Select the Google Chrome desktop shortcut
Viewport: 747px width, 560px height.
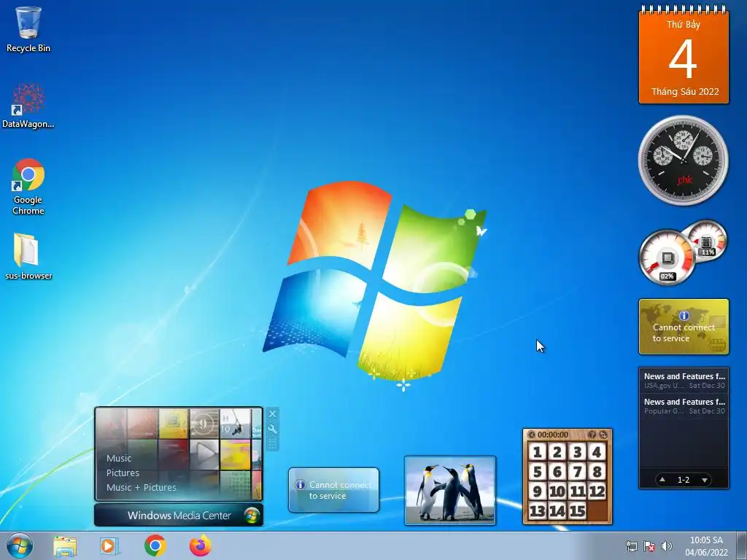pyautogui.click(x=28, y=187)
